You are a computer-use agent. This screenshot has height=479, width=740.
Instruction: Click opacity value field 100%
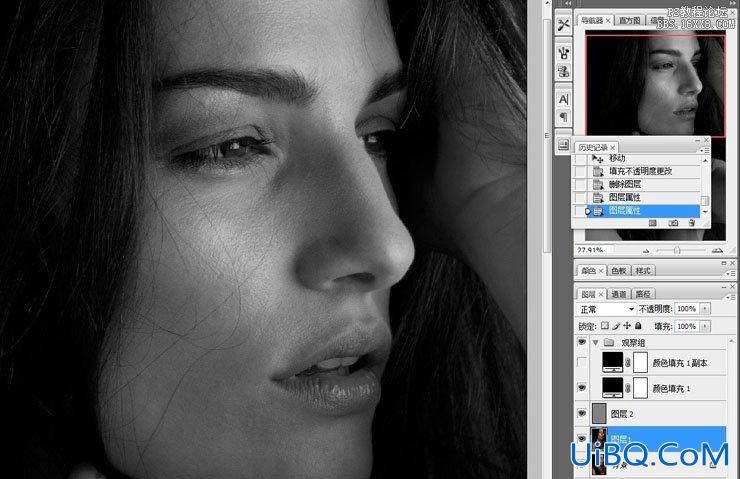pos(687,309)
